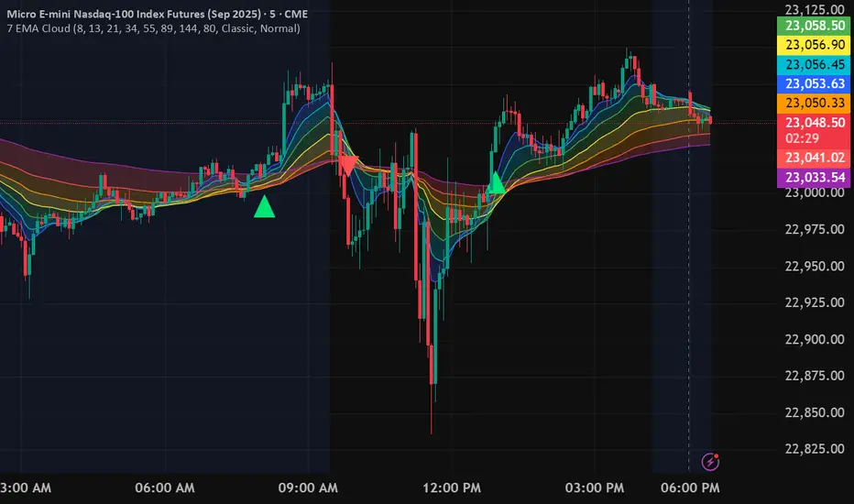Click the 22,975.00 price axis value
The height and width of the screenshot is (504, 854).
(815, 229)
